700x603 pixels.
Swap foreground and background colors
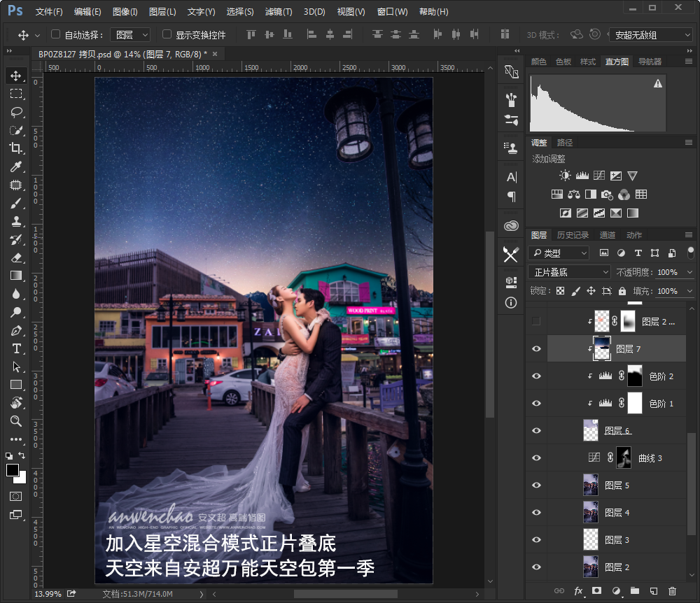click(22, 455)
